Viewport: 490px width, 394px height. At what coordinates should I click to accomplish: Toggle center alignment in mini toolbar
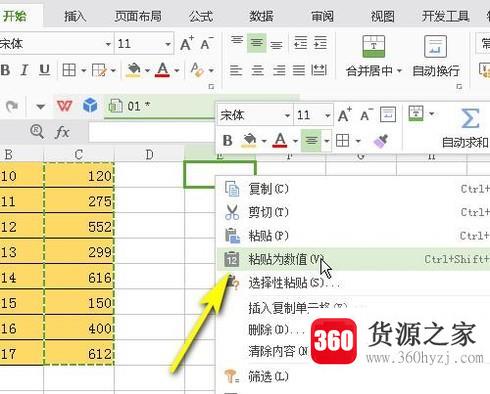[x=311, y=141]
